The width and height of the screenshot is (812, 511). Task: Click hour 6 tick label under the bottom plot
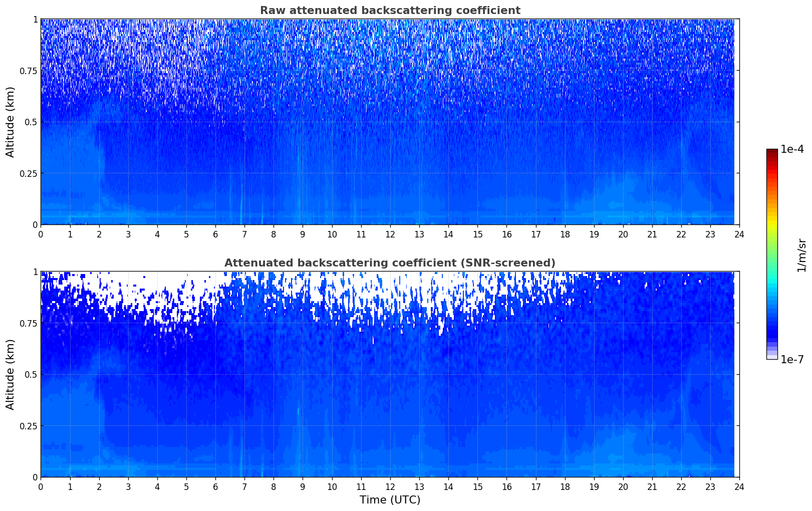click(215, 486)
